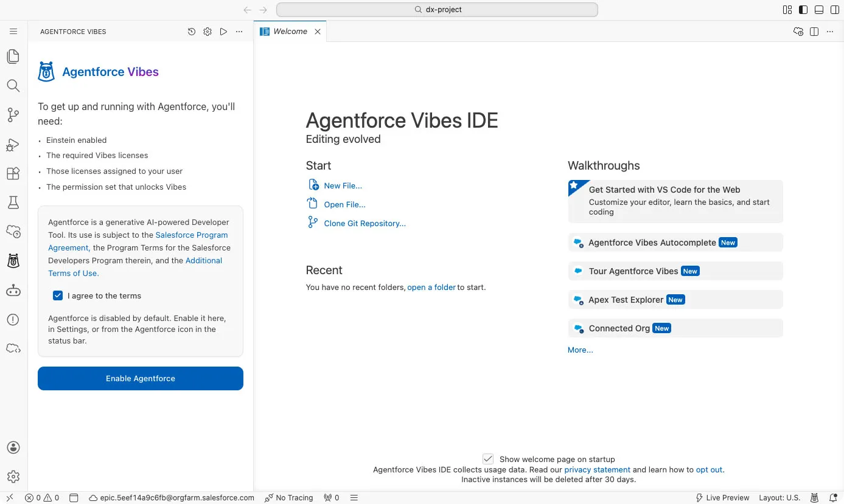Go forward with the navigation arrow
Screen dimensions: 844x504
click(263, 10)
